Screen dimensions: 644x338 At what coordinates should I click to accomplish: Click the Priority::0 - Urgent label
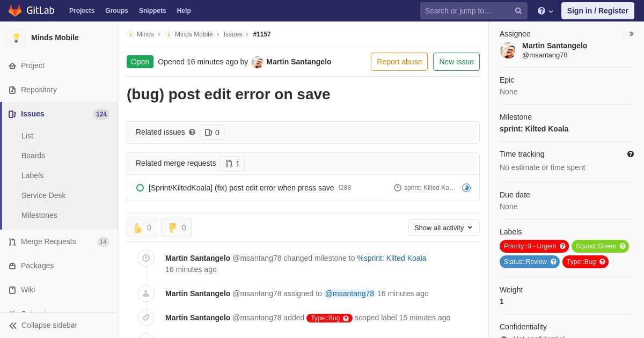point(534,246)
